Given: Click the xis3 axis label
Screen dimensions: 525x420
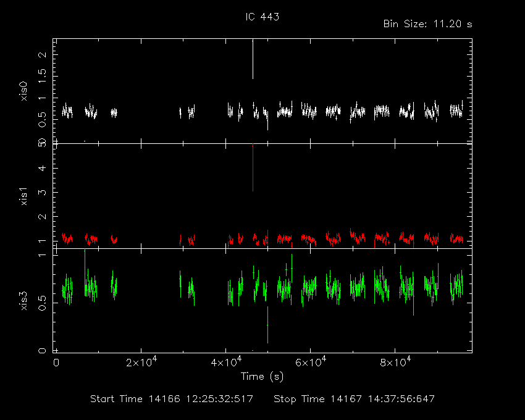Looking at the screenshot, I should click(x=23, y=301).
